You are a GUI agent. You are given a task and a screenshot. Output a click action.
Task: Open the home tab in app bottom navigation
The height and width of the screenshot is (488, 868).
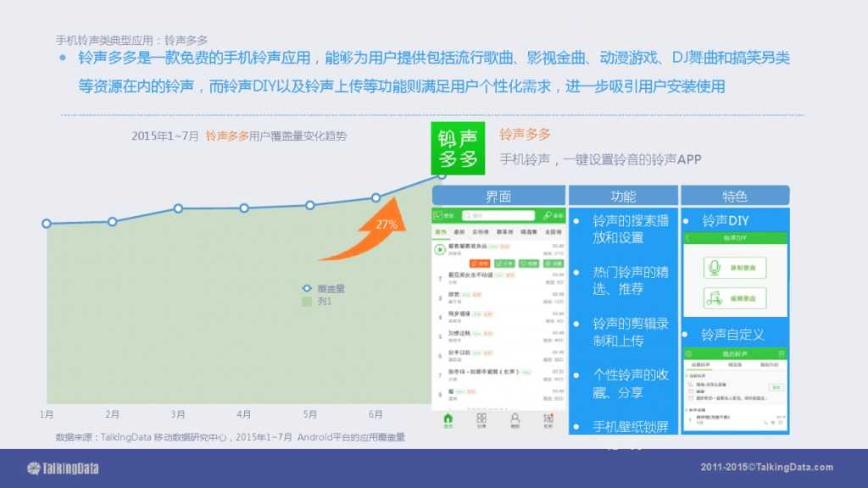coord(448,419)
